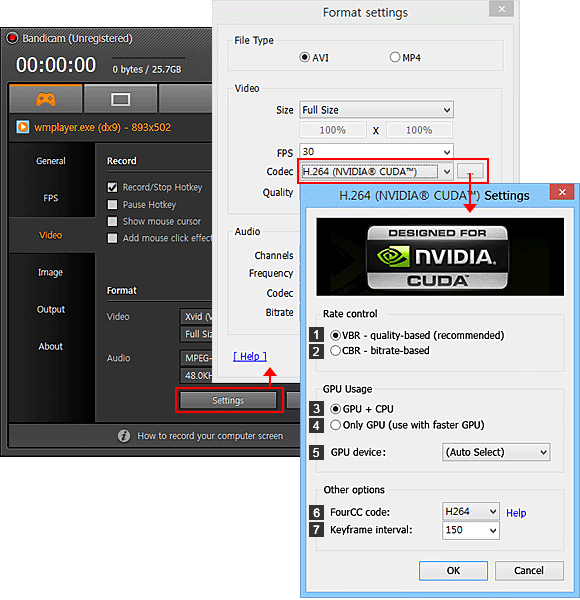Choose VBR quality-based rate control
The height and width of the screenshot is (600, 580).
pyautogui.click(x=336, y=335)
